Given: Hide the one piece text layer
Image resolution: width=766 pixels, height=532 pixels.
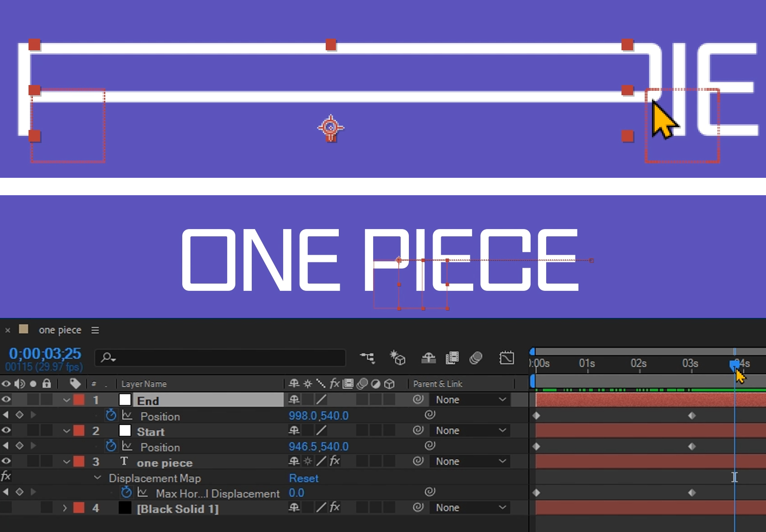Looking at the screenshot, I should tap(6, 461).
